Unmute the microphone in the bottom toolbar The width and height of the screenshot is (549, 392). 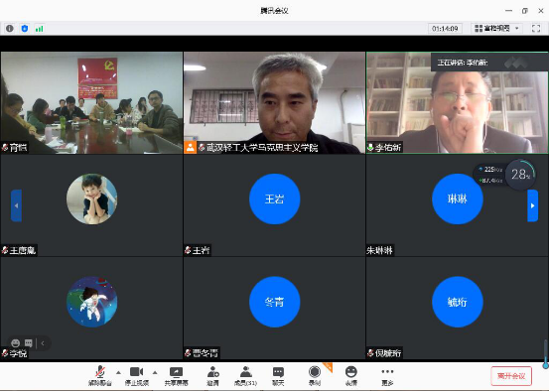coord(100,376)
